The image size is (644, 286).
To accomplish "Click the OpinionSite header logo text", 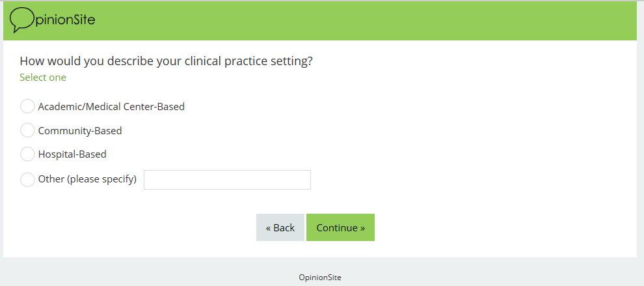I will tap(65, 20).
